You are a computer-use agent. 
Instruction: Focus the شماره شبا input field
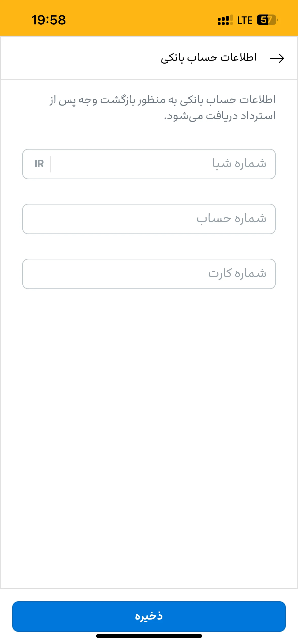149,164
